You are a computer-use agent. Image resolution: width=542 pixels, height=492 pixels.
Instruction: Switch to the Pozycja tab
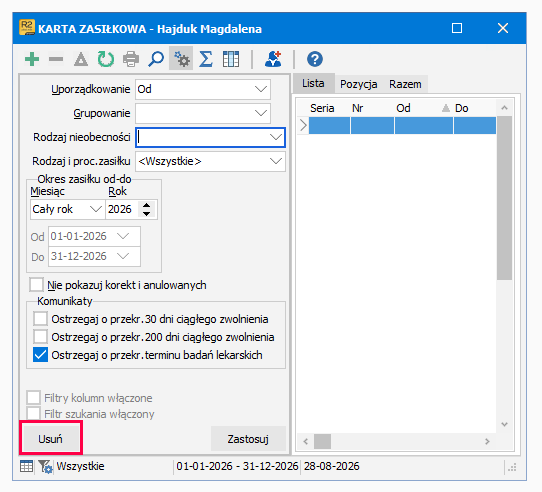point(358,84)
